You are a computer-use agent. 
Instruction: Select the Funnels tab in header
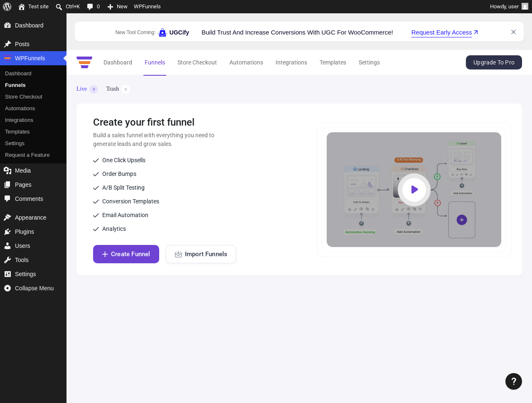coord(155,62)
